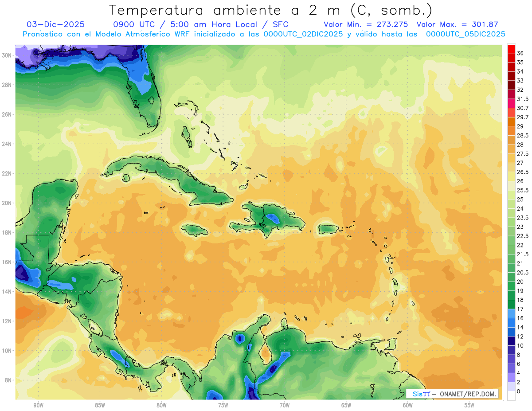Click the legend value '30.7'

[x=523, y=108]
